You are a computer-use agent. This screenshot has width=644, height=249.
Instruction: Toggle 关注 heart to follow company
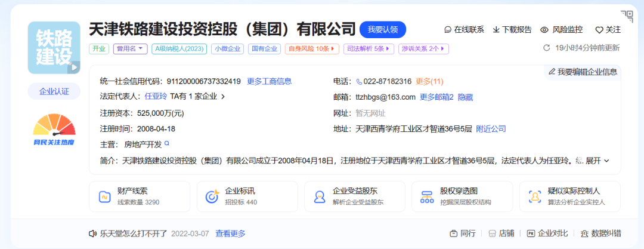pyautogui.click(x=599, y=30)
